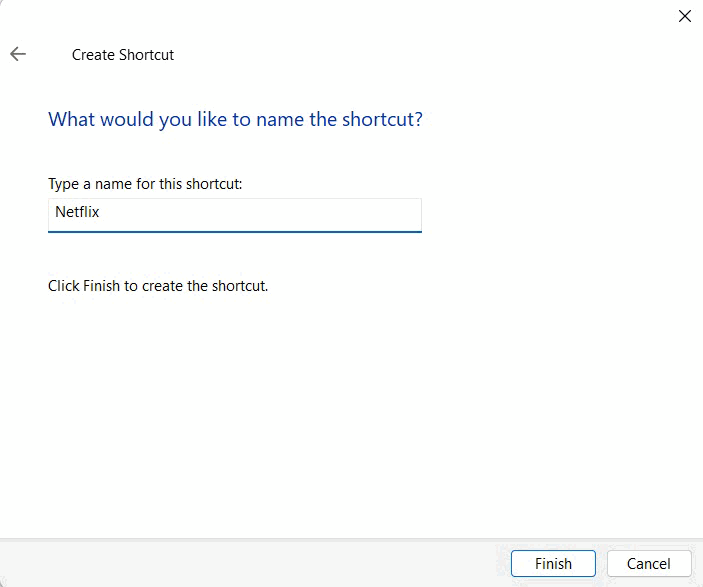Create the Netflix shortcut via Finish
Image resolution: width=703 pixels, height=587 pixels.
(553, 563)
